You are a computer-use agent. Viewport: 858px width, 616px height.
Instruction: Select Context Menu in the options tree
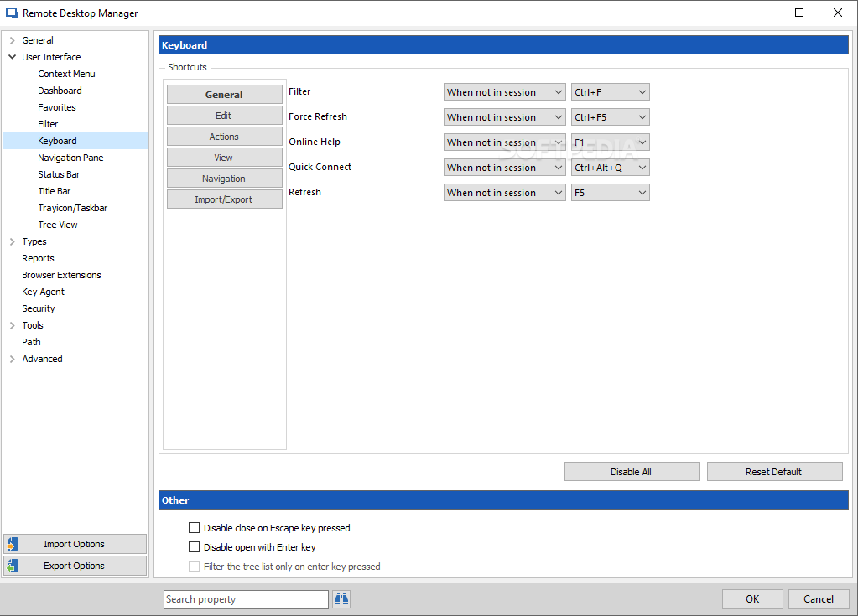tap(66, 74)
